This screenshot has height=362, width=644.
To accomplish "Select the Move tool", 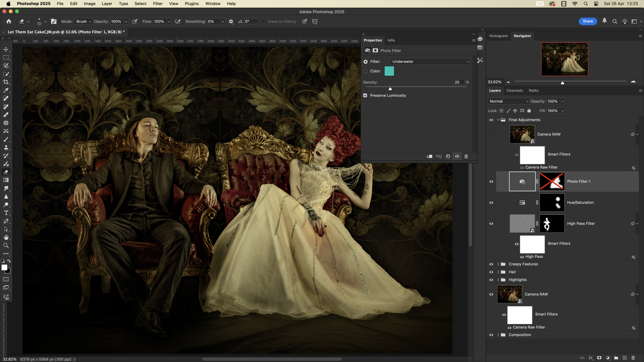I will [x=6, y=49].
